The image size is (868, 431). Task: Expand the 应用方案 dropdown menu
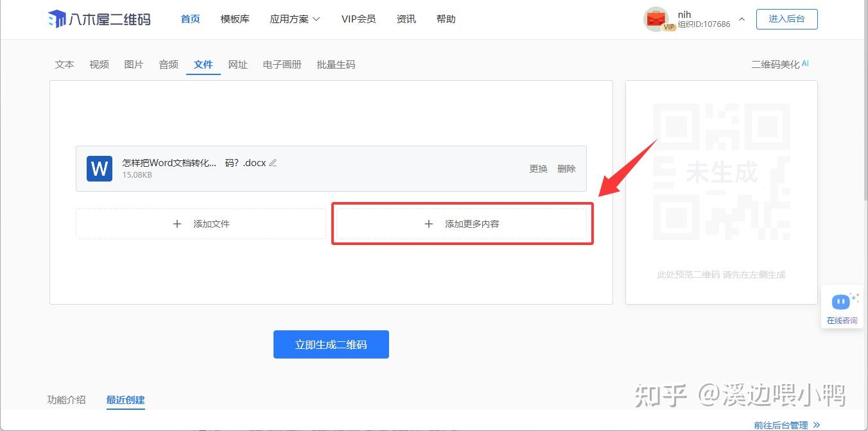point(295,19)
